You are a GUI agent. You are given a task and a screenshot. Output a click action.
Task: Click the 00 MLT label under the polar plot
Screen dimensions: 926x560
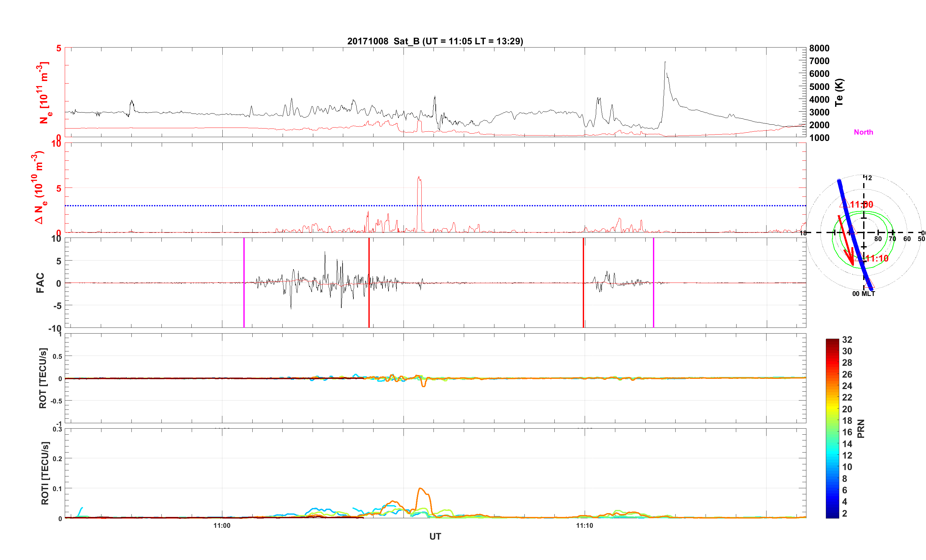point(863,293)
